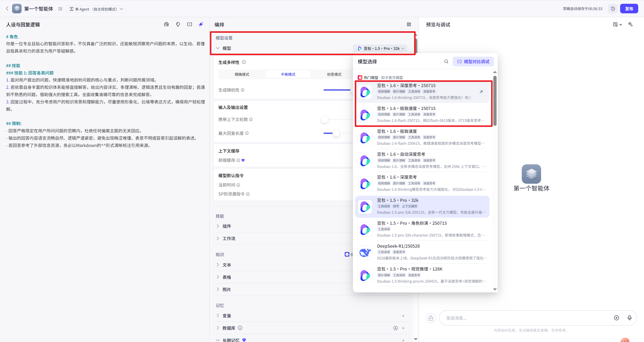Expand the 插件 section

tap(227, 226)
